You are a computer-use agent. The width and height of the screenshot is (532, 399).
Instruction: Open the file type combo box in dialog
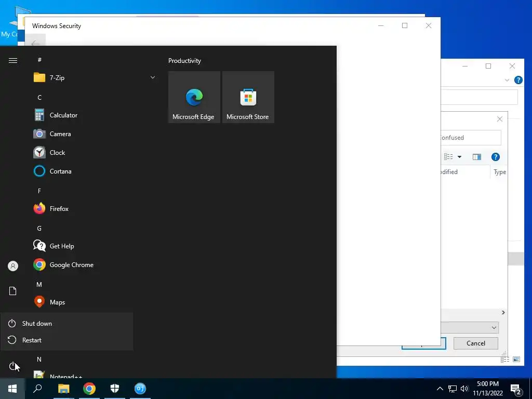[470, 327]
